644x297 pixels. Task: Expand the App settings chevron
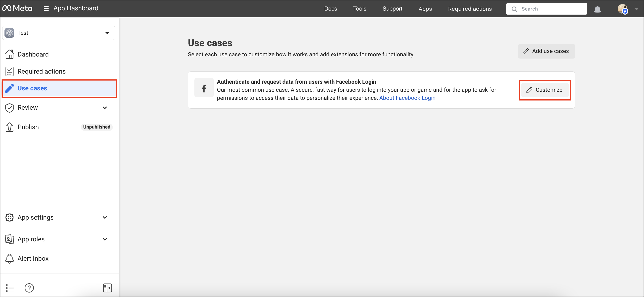[105, 218]
